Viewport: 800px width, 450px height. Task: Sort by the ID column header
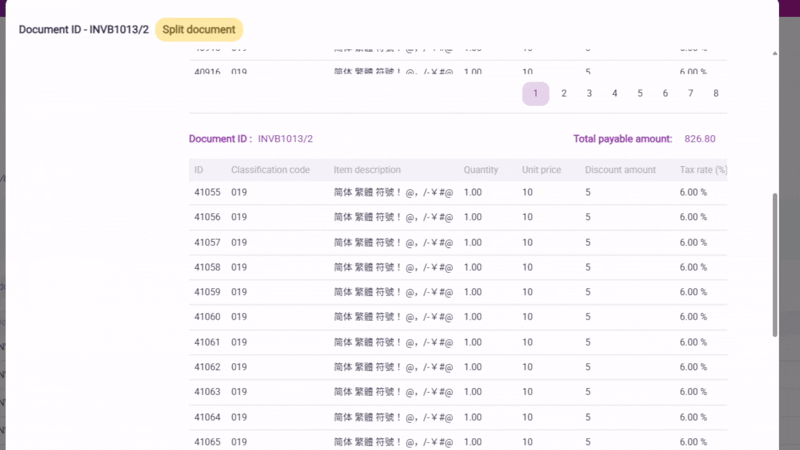click(x=199, y=170)
